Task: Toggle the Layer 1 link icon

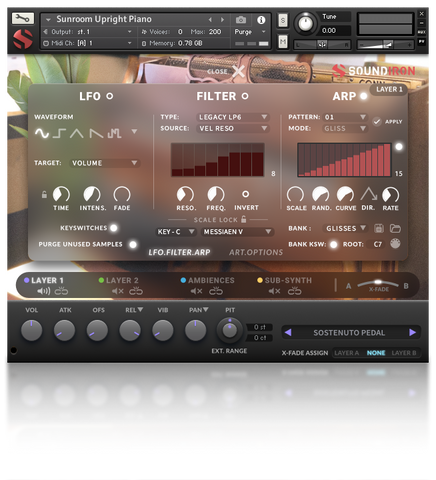Action: click(61, 291)
